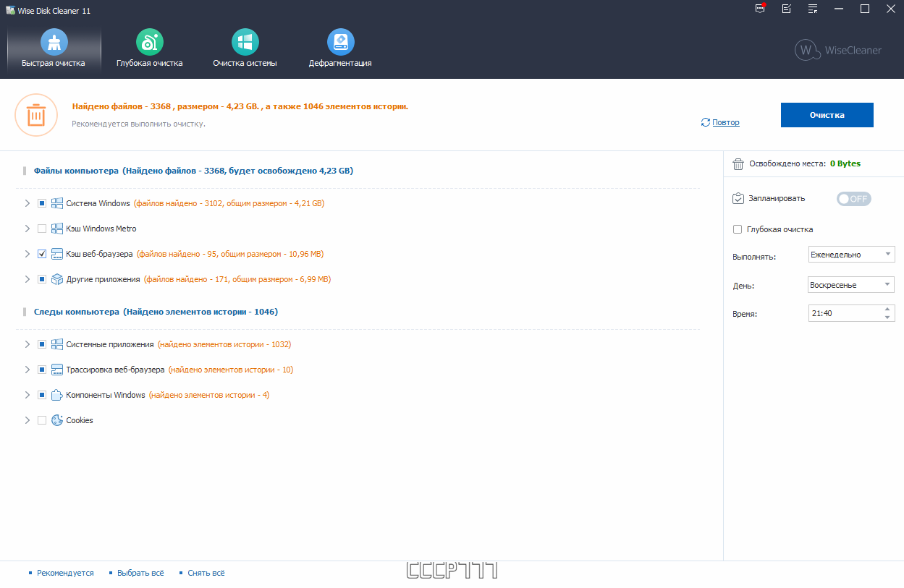
Task: Check the Cookies checkbox
Action: 42,420
